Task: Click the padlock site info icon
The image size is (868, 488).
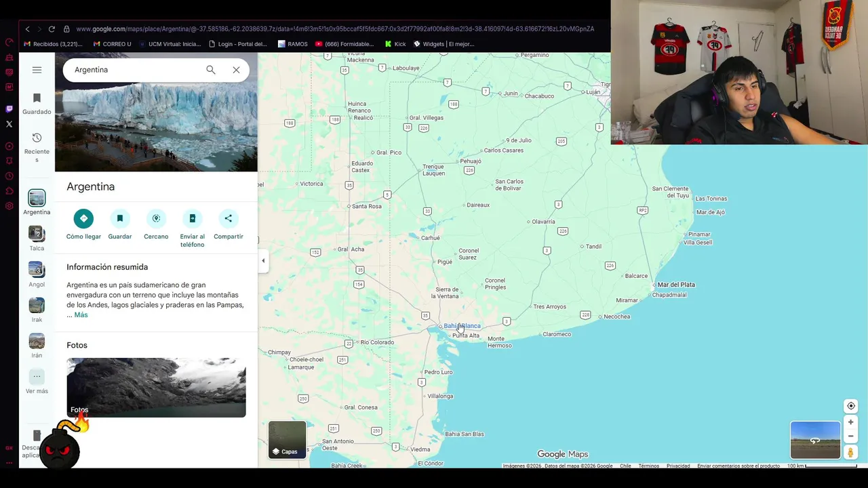Action: click(x=66, y=29)
